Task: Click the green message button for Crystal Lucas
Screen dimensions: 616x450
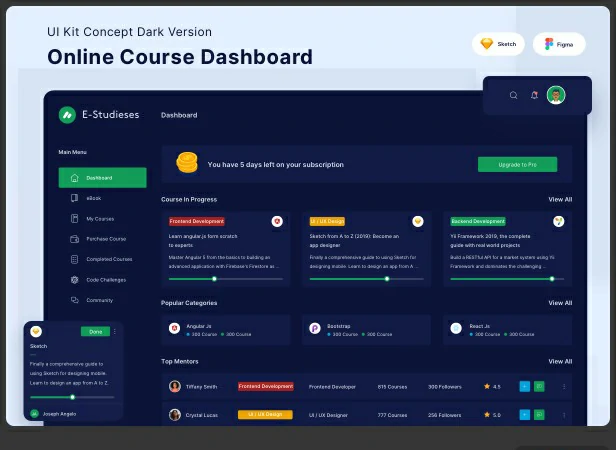Action: (x=539, y=415)
